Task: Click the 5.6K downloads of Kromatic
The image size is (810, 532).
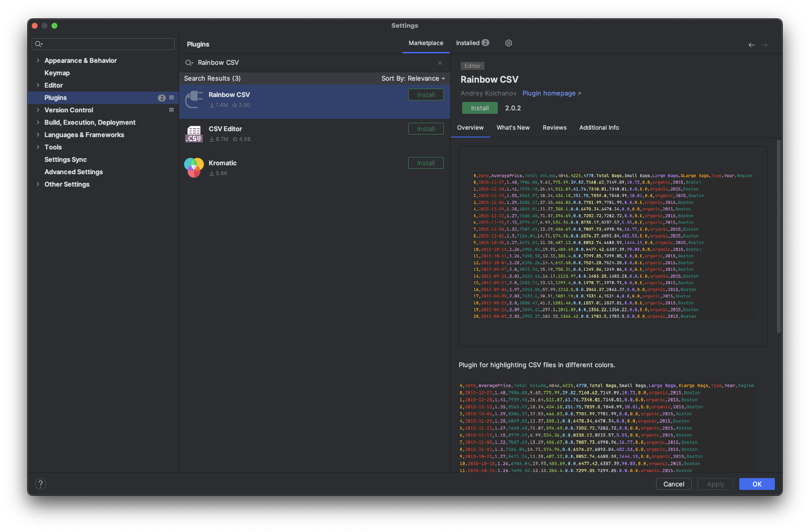Action: point(219,173)
